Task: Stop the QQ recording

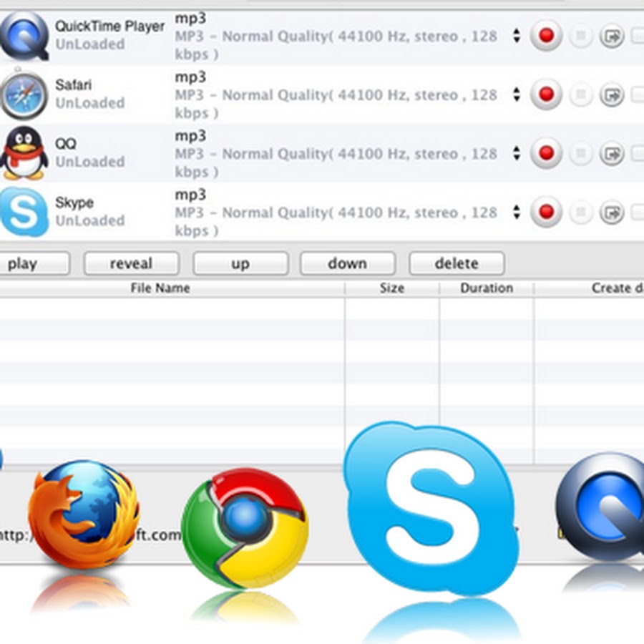Action: 581,154
